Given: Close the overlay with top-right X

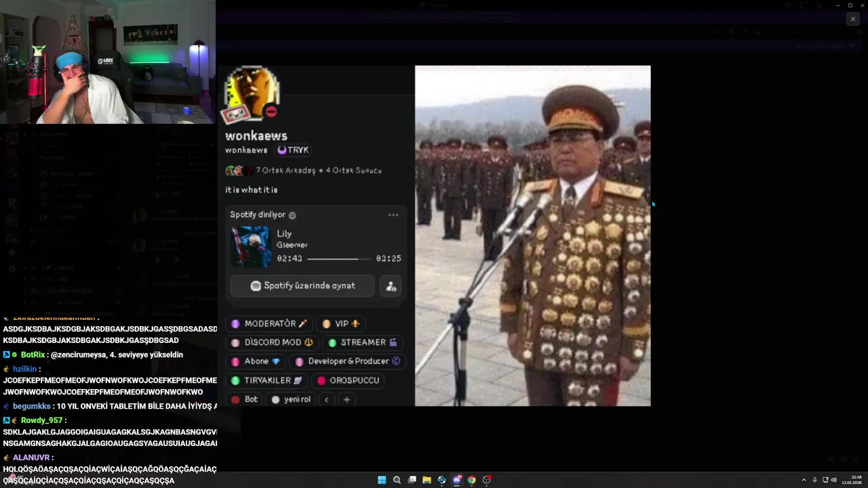Looking at the screenshot, I should [x=853, y=19].
